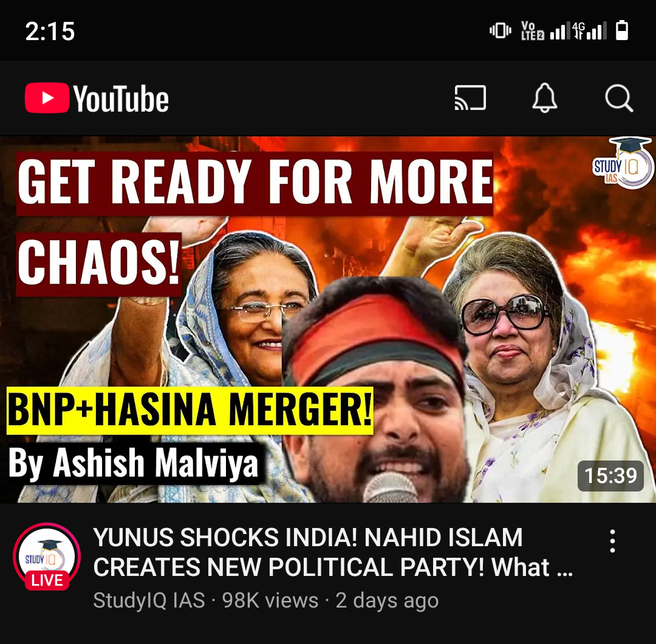Image resolution: width=656 pixels, height=644 pixels.
Task: Tap the 4G signal strength icon
Action: pos(589,31)
